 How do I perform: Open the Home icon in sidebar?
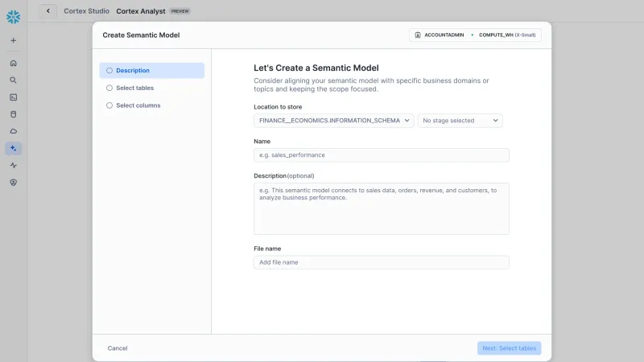coord(13,64)
